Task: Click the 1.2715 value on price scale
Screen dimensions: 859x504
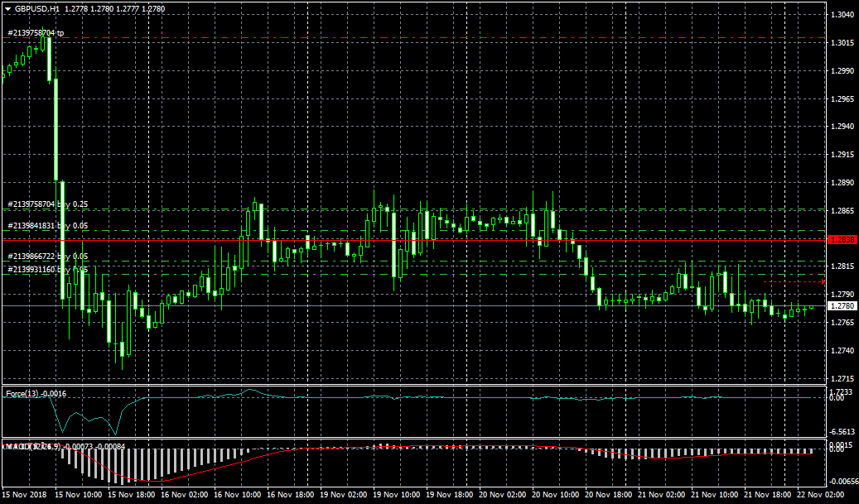Action: (x=842, y=378)
